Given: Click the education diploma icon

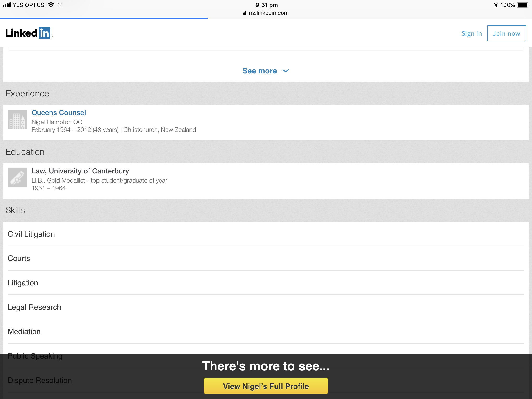Looking at the screenshot, I should tap(17, 178).
